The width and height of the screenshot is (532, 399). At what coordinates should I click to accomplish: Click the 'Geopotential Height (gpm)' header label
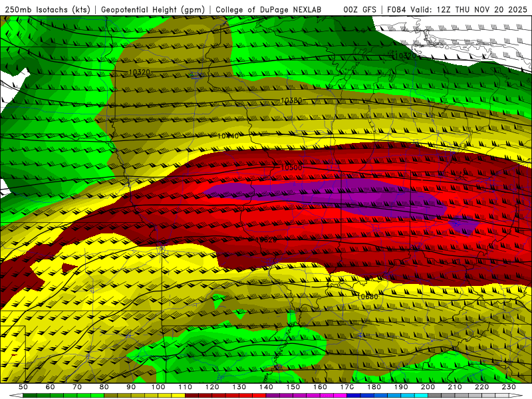[153, 9]
